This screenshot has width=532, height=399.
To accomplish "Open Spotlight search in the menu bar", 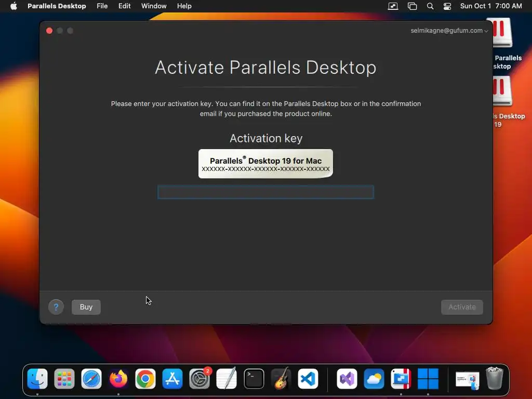I will 430,6.
